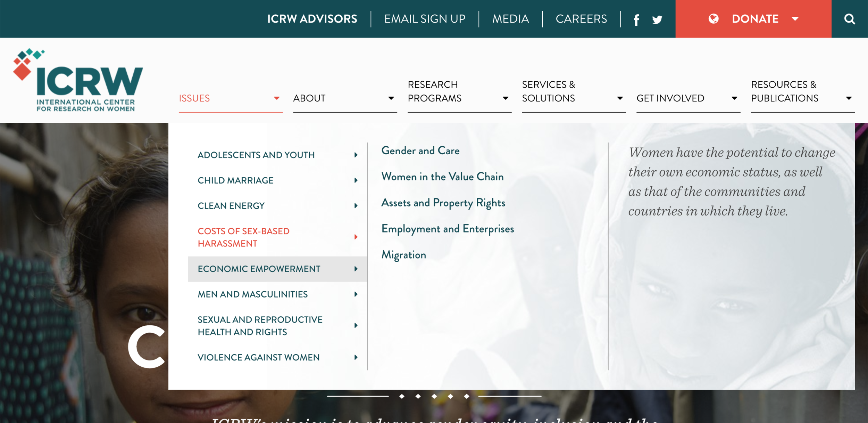Image resolution: width=868 pixels, height=423 pixels.
Task: Expand arrow next to Costs of Sex-Based Harassment
Action: click(x=356, y=237)
